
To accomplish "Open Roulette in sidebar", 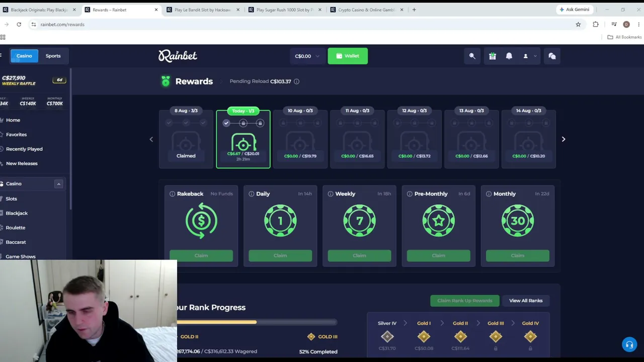I will [15, 228].
